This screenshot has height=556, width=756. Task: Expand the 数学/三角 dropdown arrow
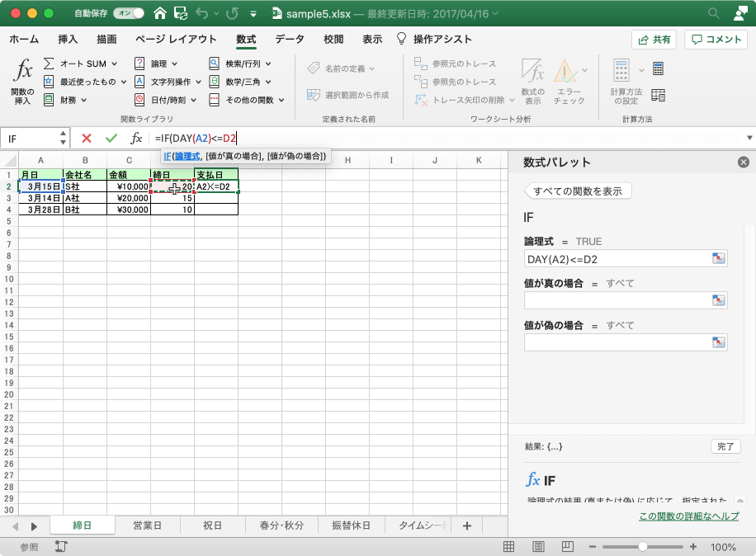pos(268,82)
